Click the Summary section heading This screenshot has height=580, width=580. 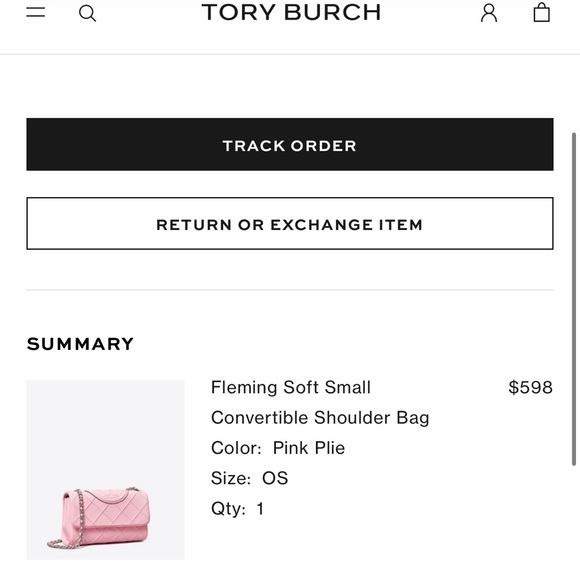(x=80, y=344)
